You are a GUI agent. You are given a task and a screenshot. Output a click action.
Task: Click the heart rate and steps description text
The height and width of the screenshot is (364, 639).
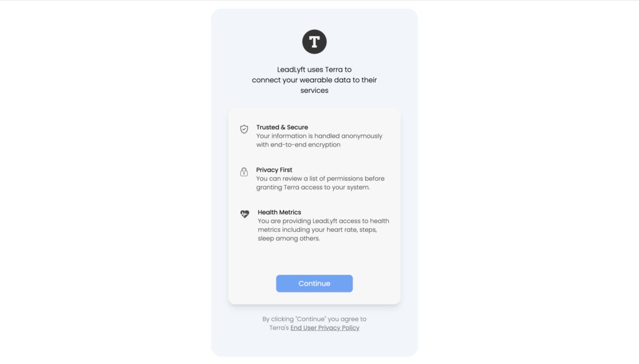322,229
